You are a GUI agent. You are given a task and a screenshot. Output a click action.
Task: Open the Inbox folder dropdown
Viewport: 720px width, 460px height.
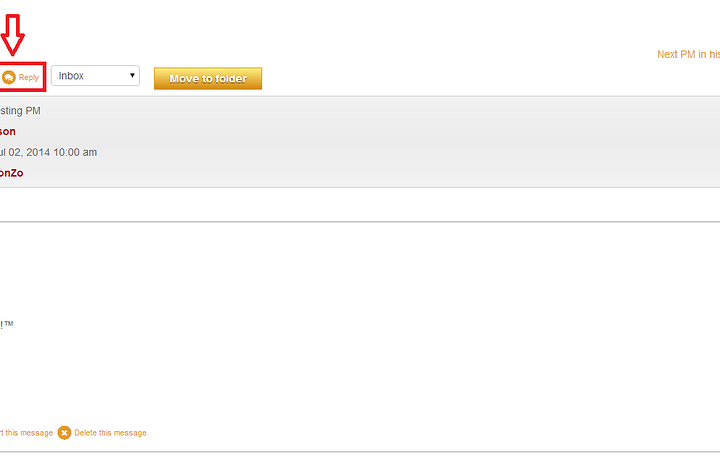[x=95, y=76]
